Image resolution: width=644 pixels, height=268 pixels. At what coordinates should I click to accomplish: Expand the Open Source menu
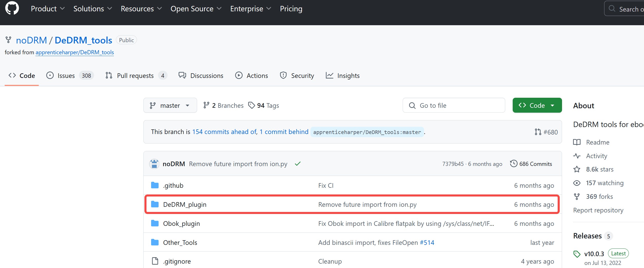[196, 9]
